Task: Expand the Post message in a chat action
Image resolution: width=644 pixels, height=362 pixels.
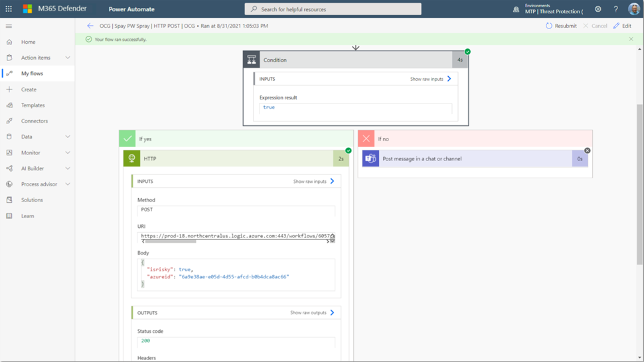Action: 475,158
